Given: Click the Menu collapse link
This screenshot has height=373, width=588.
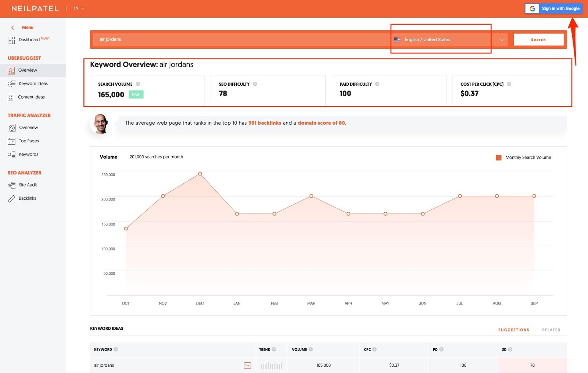Looking at the screenshot, I should [28, 28].
